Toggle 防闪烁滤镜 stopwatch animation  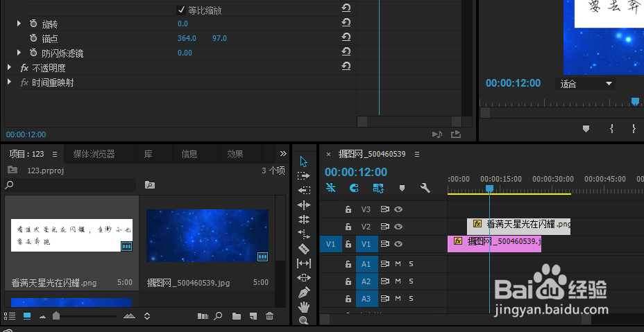click(33, 53)
